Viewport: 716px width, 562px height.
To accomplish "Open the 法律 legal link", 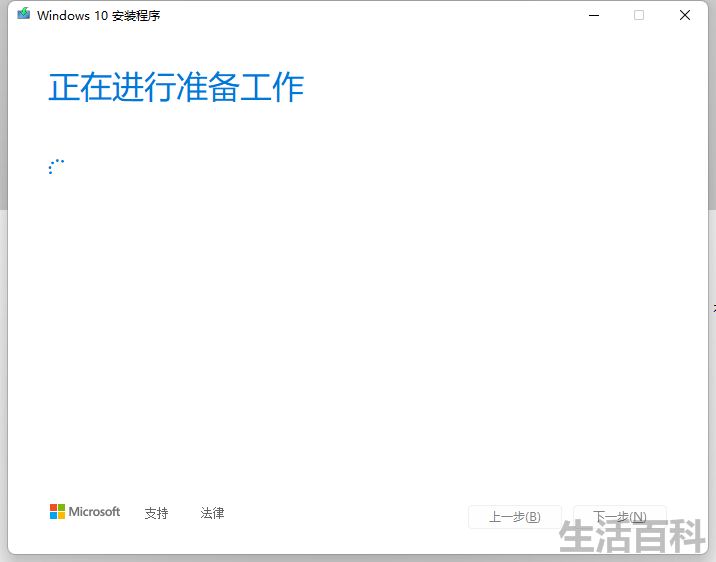I will coord(212,513).
